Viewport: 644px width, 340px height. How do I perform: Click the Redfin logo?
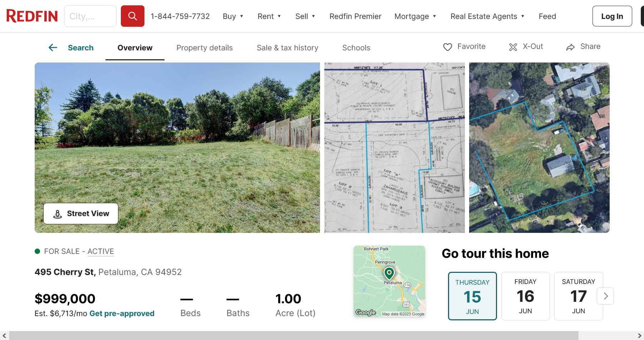[x=32, y=16]
